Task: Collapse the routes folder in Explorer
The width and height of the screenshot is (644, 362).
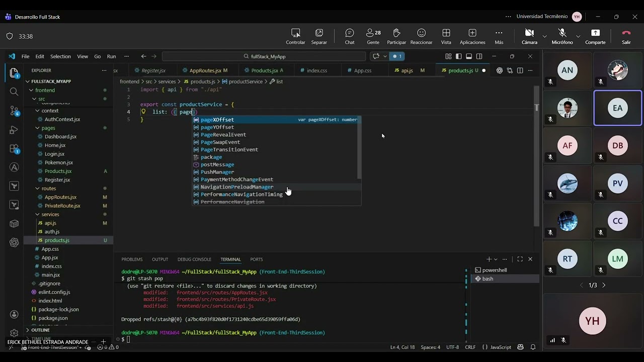Action: 37,189
